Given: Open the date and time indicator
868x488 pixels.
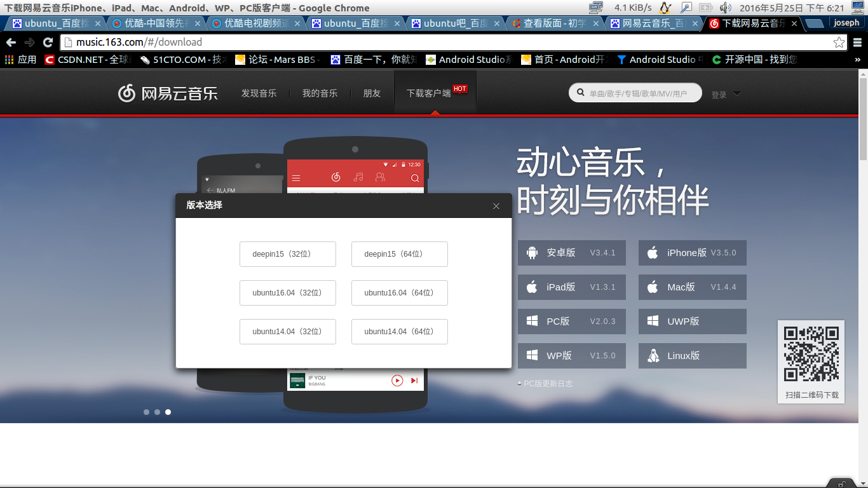Looking at the screenshot, I should [x=792, y=8].
